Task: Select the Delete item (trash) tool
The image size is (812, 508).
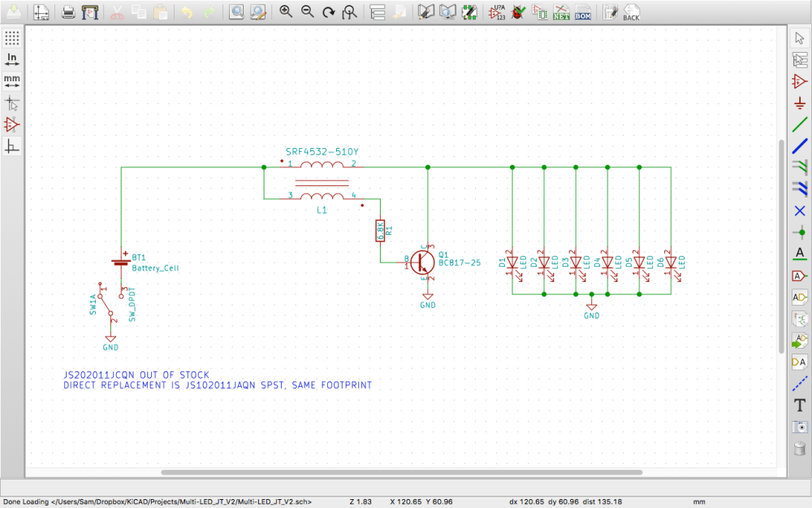Action: click(800, 449)
